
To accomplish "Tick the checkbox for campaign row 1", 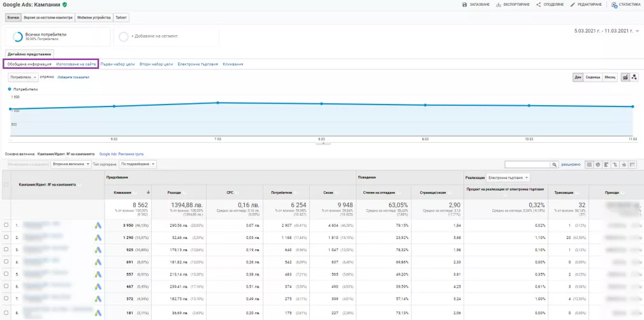I will point(6,224).
